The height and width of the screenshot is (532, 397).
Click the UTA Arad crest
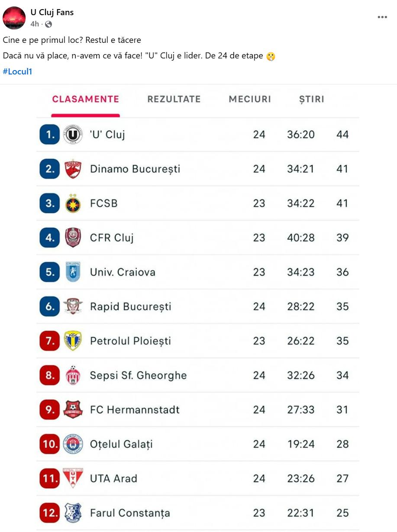pyautogui.click(x=73, y=478)
